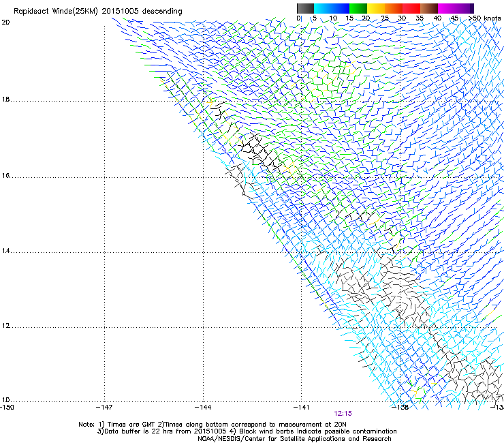Click latitude axis label '20'
504x443 pixels.
tap(5, 22)
